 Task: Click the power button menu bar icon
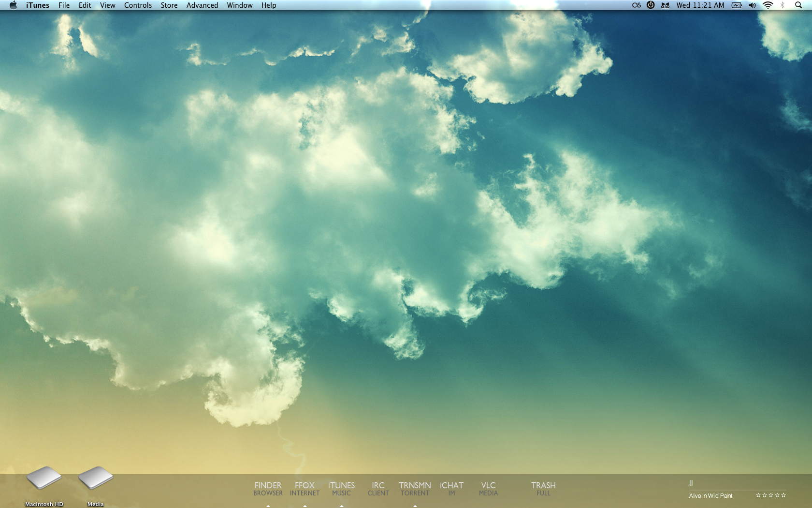651,5
